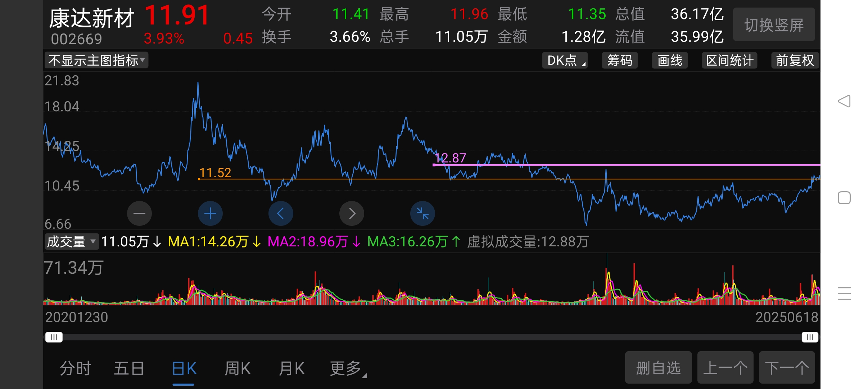Image resolution: width=868 pixels, height=389 pixels.
Task: Go to previous stock with 上一个
Action: [725, 368]
